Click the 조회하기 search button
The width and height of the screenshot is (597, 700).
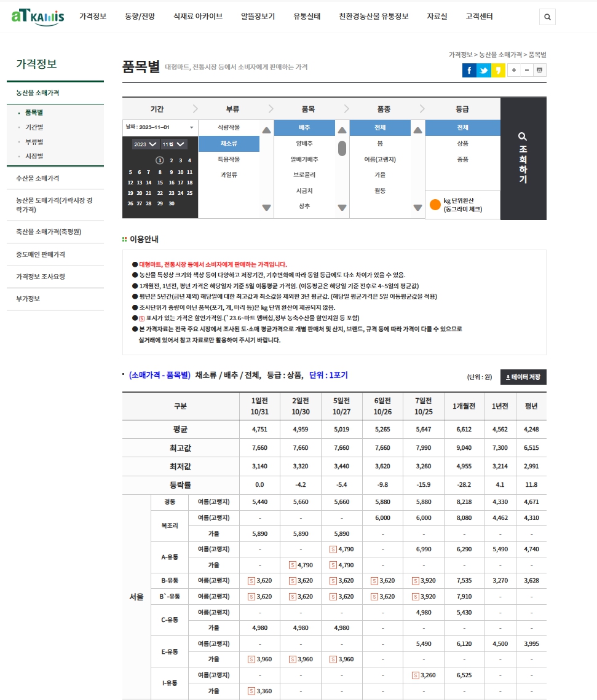[x=523, y=159]
